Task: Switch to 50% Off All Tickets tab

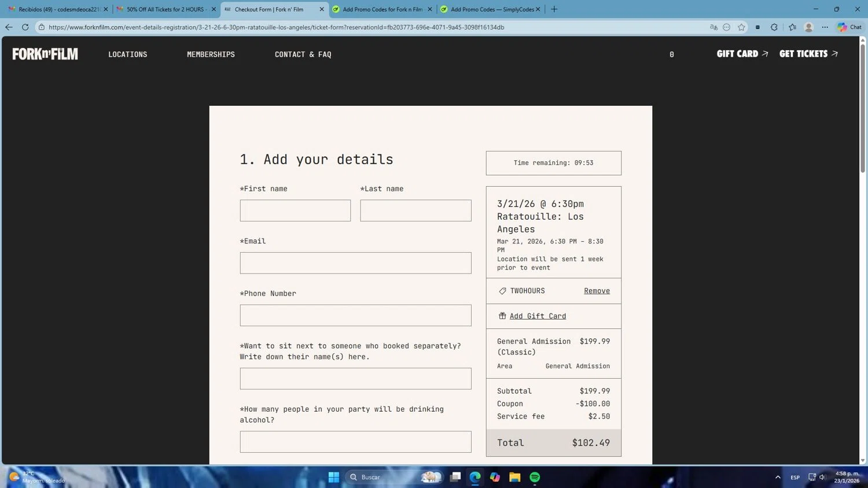Action: tap(165, 9)
